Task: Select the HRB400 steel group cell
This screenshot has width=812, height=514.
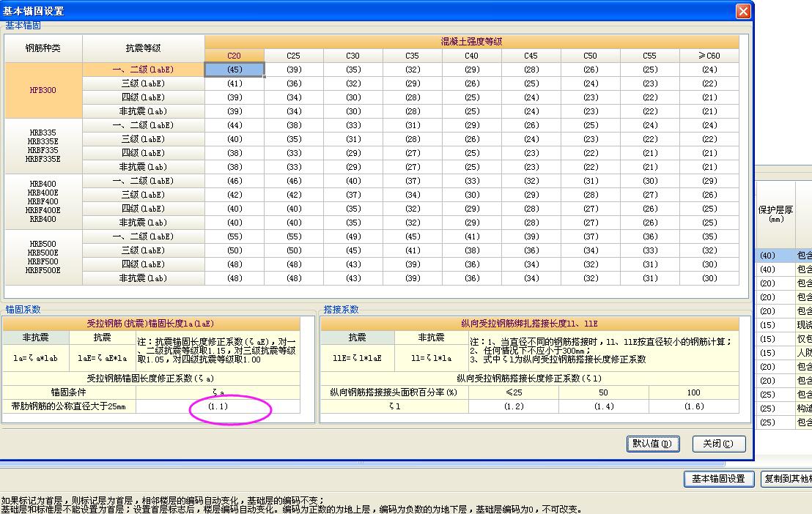Action: point(43,201)
